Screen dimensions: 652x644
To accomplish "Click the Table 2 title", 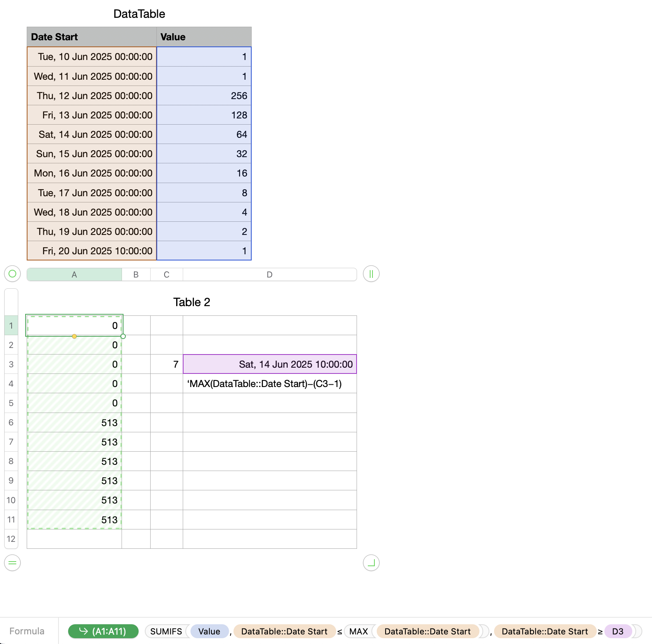I will (x=192, y=302).
